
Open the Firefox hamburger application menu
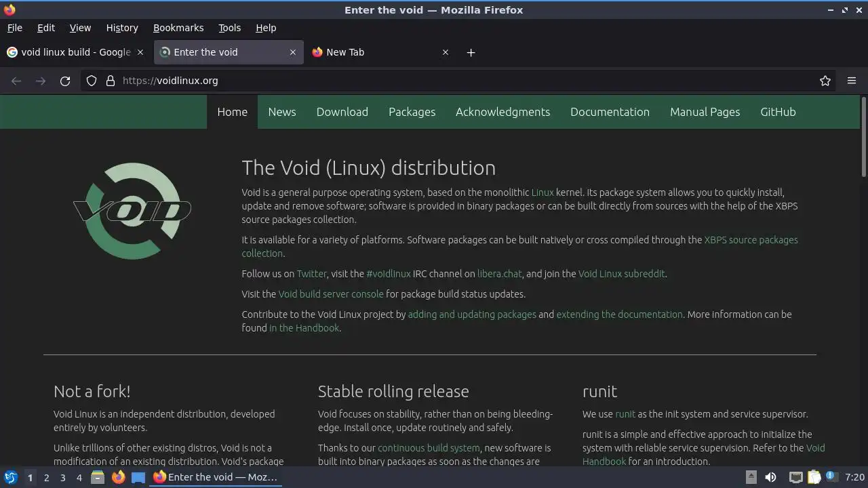(x=852, y=81)
